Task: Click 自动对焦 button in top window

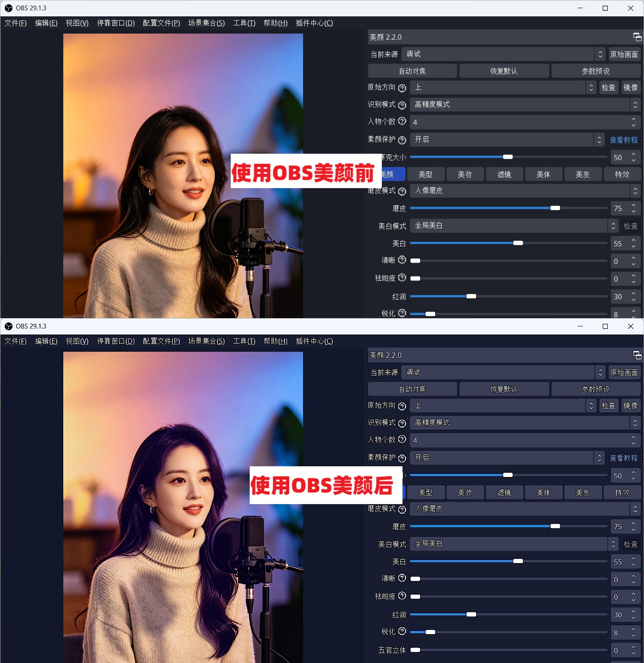Action: [412, 71]
